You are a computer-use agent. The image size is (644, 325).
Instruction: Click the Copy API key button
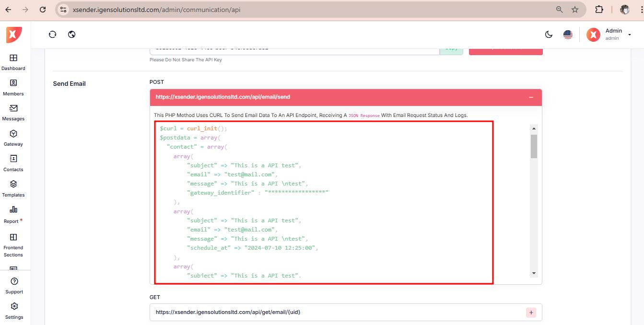click(451, 49)
